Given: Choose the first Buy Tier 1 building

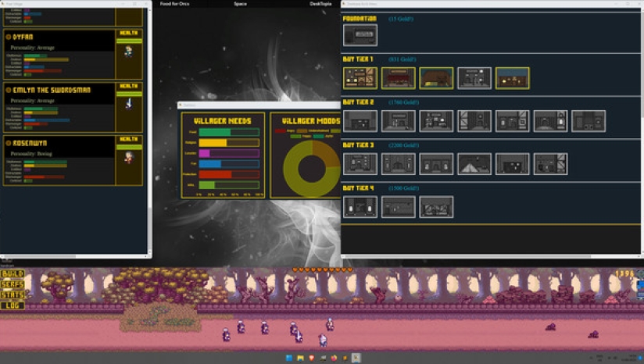Looking at the screenshot, I should point(360,78).
